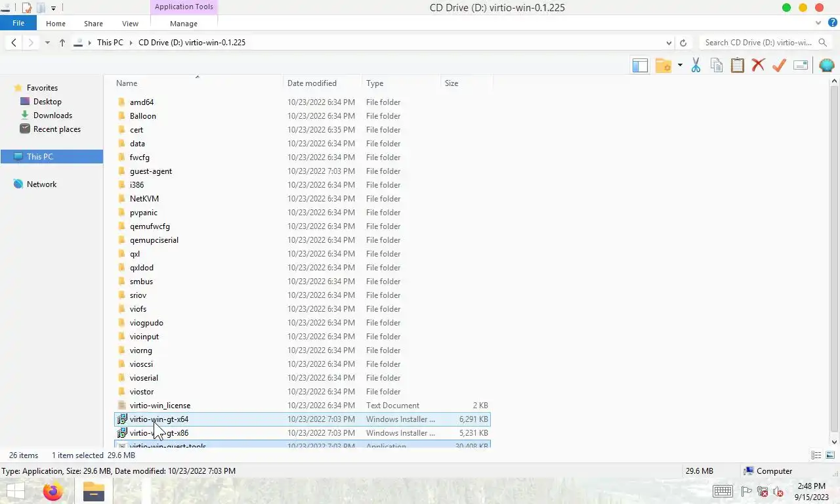840x504 pixels.
Task: Open the File menu
Action: tap(18, 23)
